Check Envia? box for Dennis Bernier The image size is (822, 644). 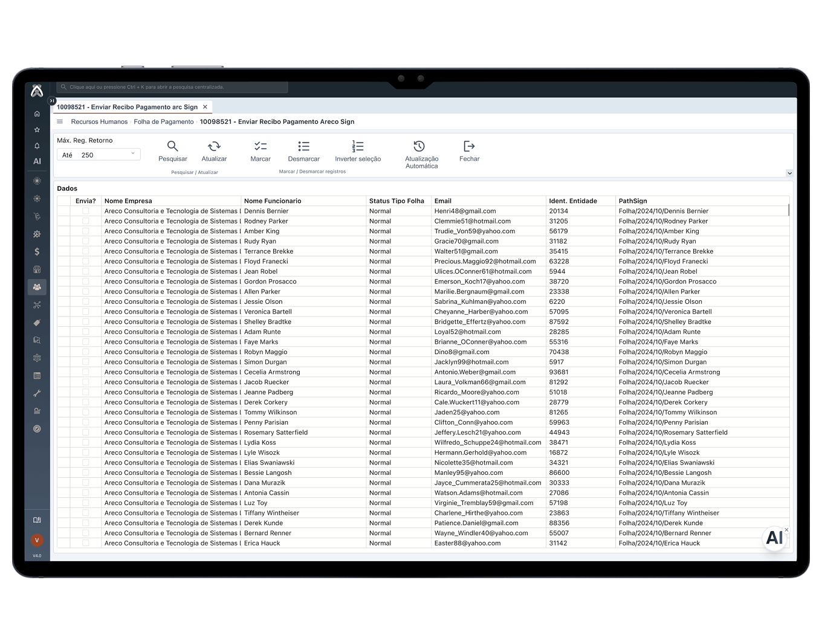86,211
